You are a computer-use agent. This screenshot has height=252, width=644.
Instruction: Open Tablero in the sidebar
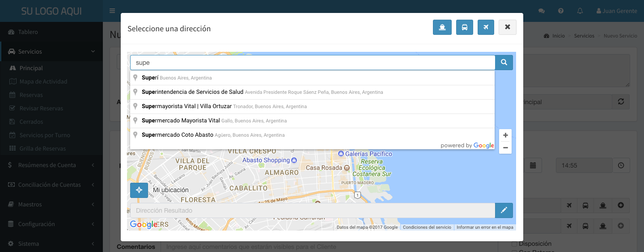tap(28, 32)
